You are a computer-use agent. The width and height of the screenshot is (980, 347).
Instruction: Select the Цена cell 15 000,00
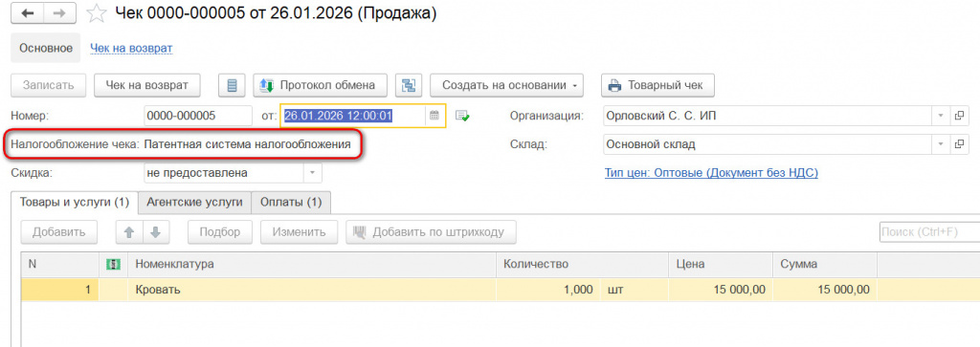click(721, 290)
